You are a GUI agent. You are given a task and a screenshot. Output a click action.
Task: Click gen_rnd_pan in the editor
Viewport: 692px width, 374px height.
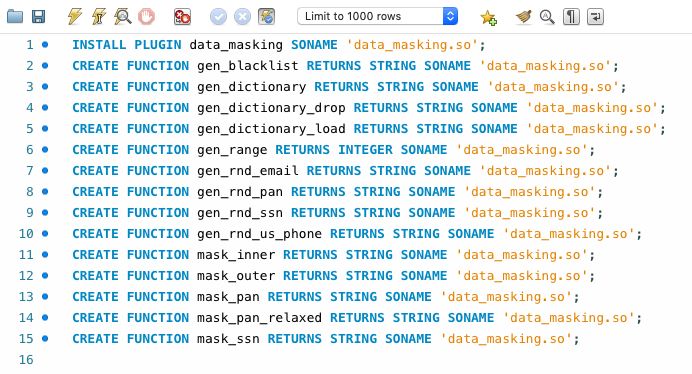240,192
